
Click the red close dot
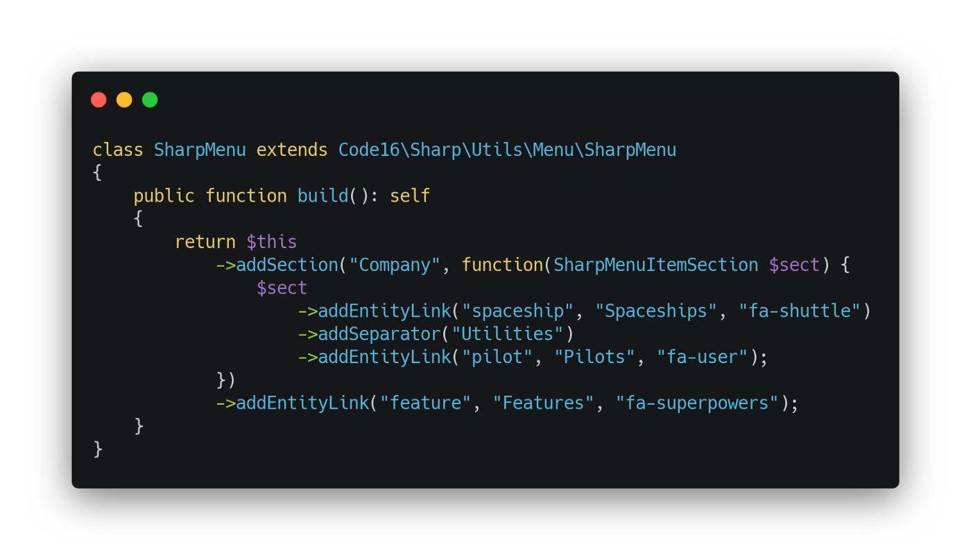[x=98, y=100]
